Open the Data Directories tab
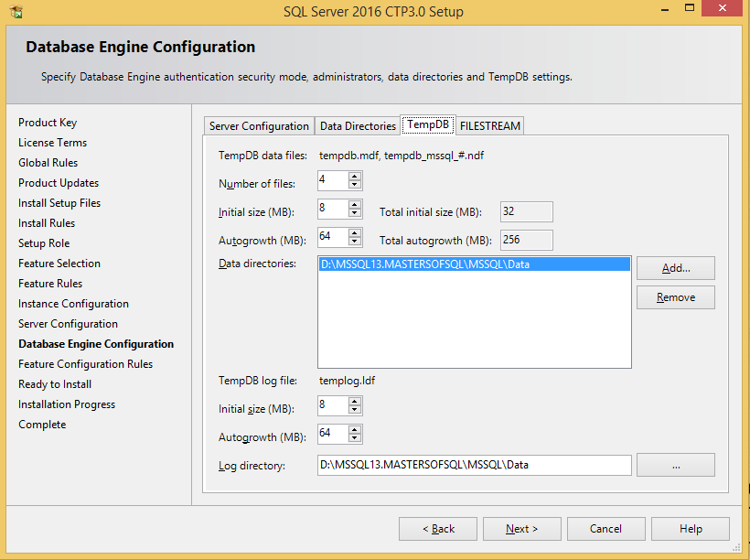This screenshot has height=560, width=750. [x=358, y=126]
